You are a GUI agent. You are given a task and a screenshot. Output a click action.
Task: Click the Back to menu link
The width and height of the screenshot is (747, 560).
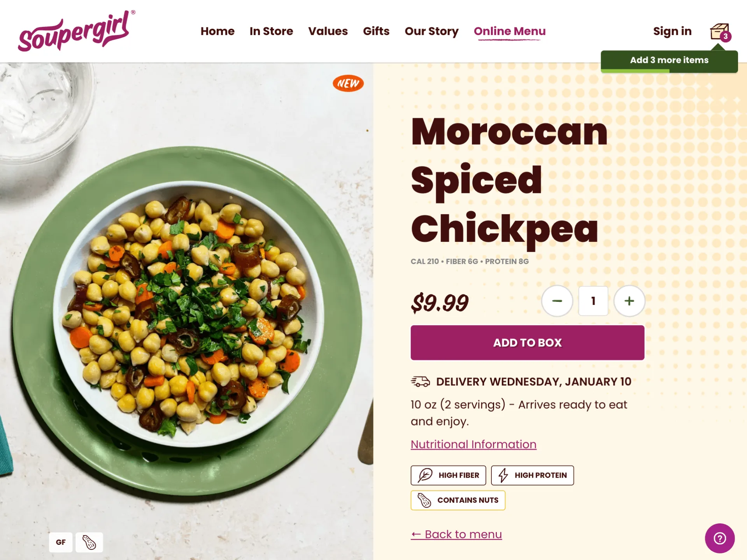click(456, 534)
